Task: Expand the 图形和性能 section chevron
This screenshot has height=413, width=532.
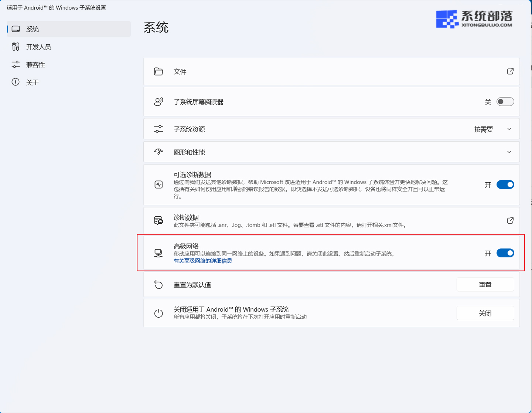Action: (x=509, y=152)
